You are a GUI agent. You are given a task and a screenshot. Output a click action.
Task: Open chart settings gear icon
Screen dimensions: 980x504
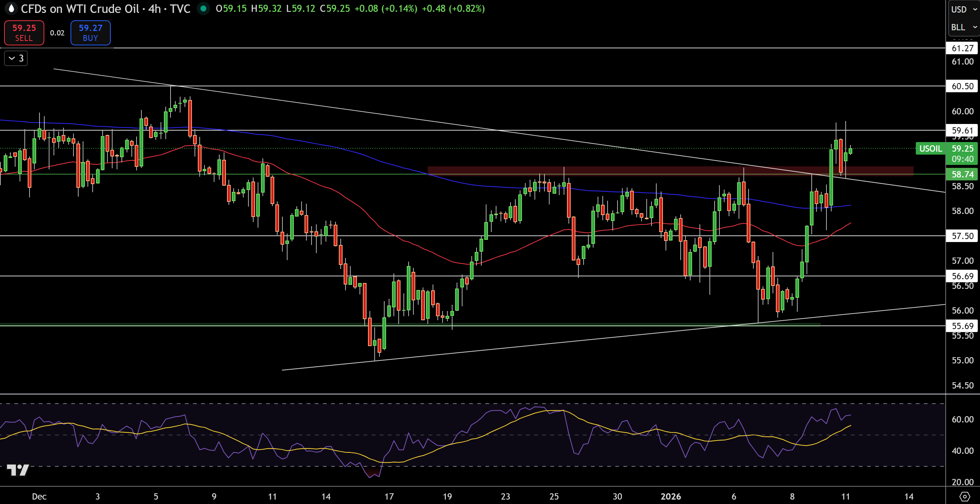[x=964, y=496]
